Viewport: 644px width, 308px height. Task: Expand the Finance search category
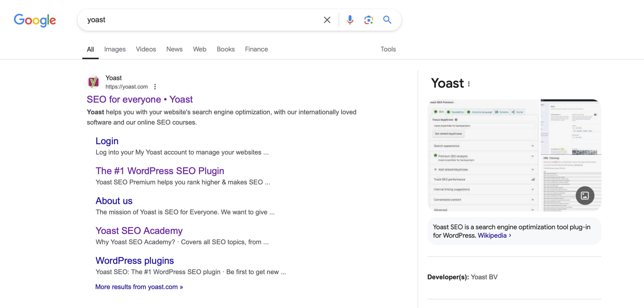(x=256, y=49)
